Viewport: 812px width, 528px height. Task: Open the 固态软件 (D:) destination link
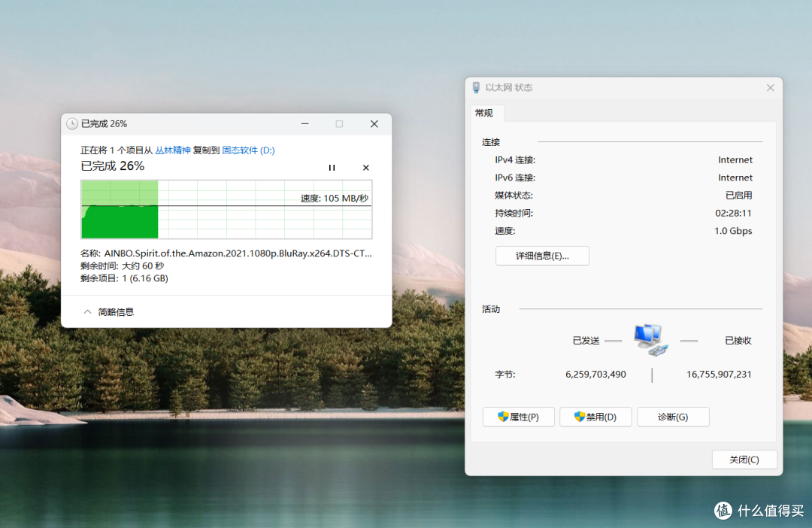coord(249,150)
